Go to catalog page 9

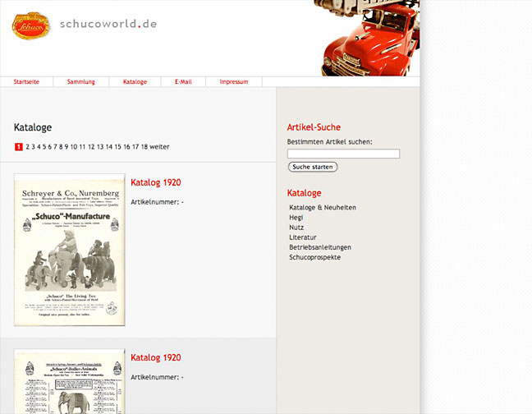pos(66,147)
